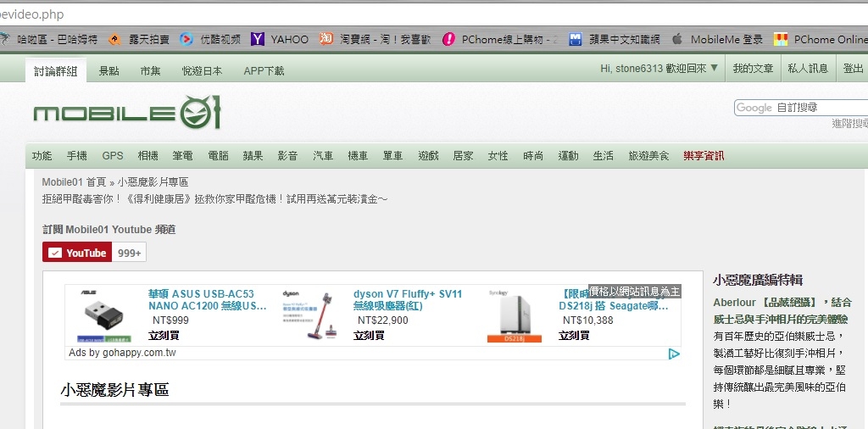The height and width of the screenshot is (429, 868).
Task: Open the 旅遊美食 category menu
Action: click(648, 156)
